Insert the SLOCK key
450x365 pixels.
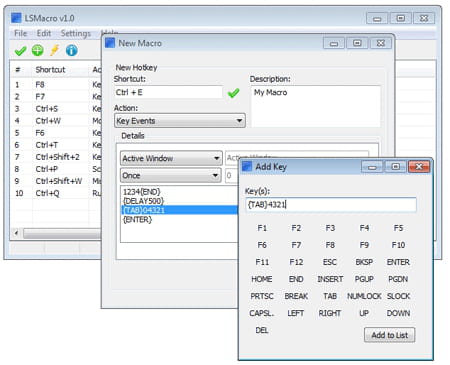[x=398, y=296]
